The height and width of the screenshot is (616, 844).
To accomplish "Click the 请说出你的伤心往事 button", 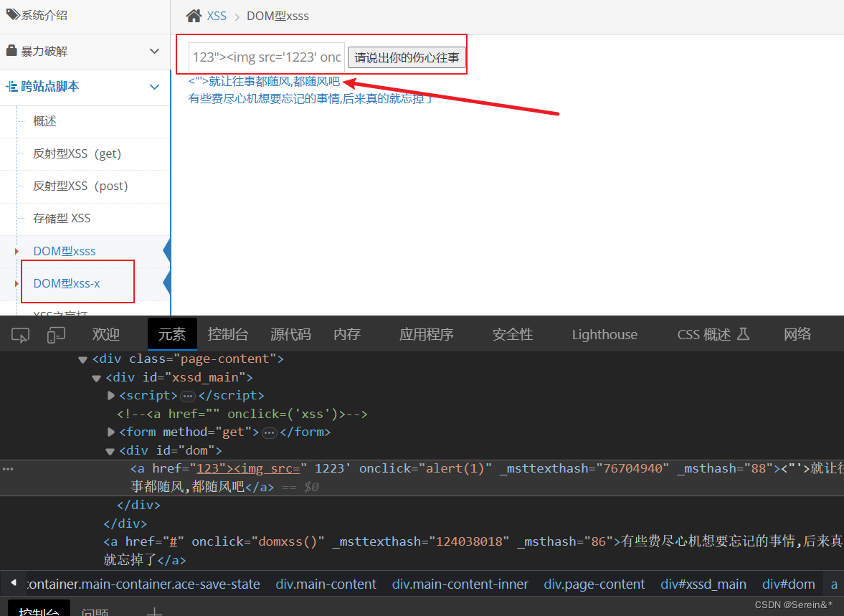I will click(x=407, y=57).
